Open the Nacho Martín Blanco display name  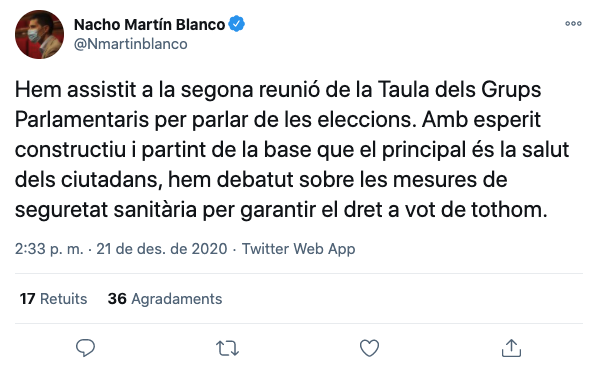[x=150, y=24]
